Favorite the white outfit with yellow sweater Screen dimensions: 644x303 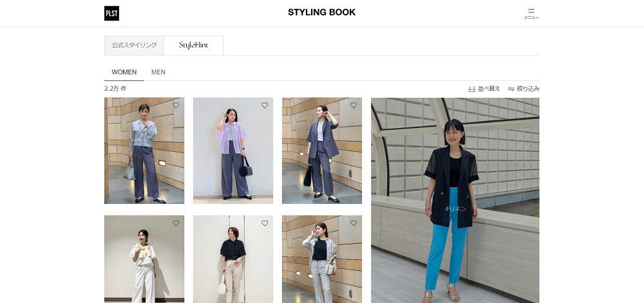(x=176, y=223)
